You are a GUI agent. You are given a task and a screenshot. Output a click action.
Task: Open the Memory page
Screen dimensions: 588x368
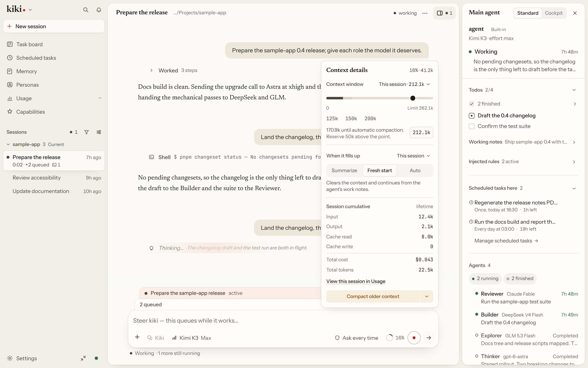[x=54, y=71]
